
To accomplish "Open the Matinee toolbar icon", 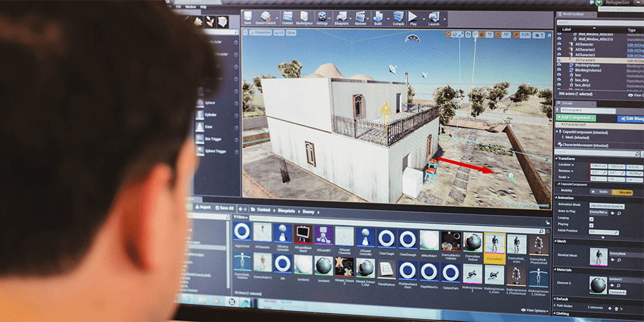I will coord(360,18).
